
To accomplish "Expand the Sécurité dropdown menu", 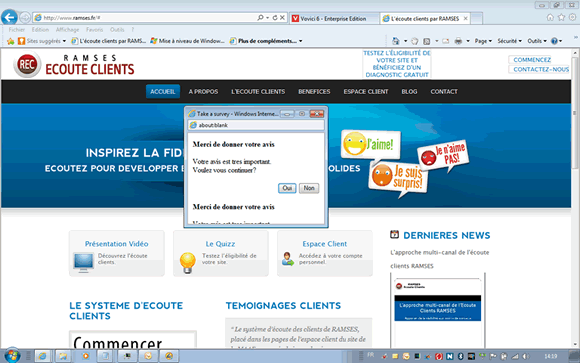I will tap(509, 41).
